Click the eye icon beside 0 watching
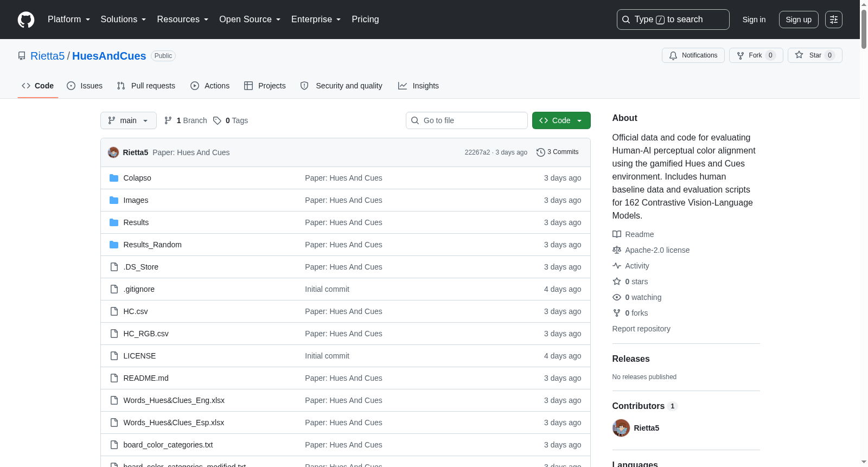 (617, 297)
